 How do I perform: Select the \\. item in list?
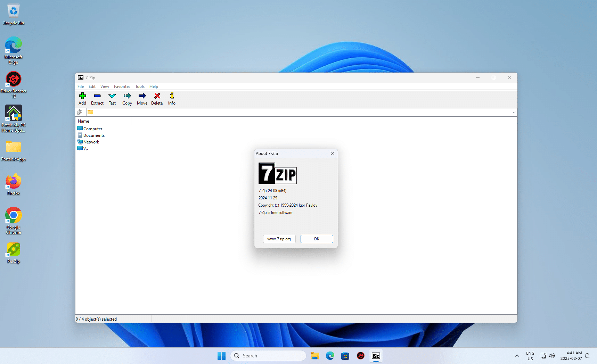pyautogui.click(x=83, y=149)
